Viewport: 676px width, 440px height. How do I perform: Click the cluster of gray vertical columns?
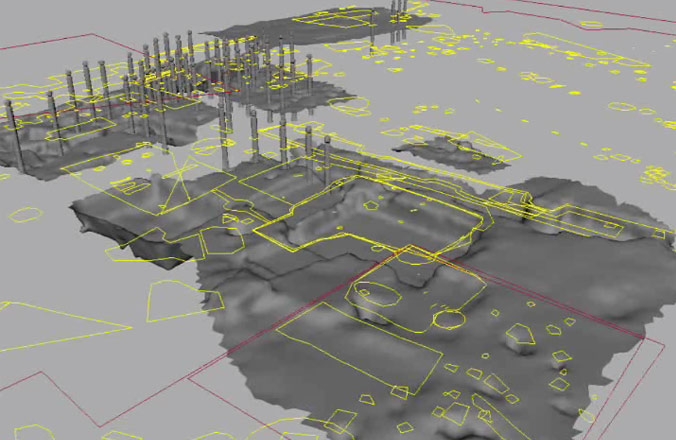point(160,80)
